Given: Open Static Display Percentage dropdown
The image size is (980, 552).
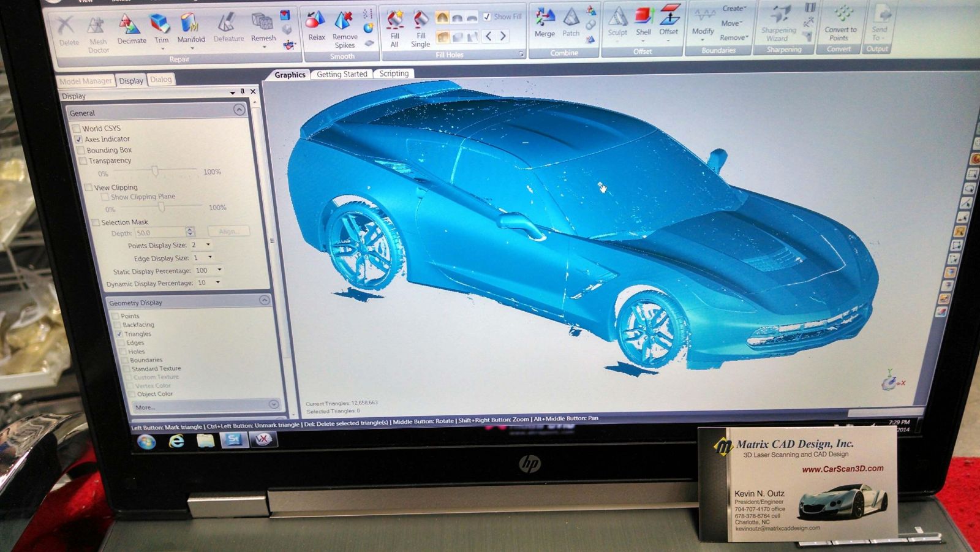Looking at the screenshot, I should coord(219,270).
